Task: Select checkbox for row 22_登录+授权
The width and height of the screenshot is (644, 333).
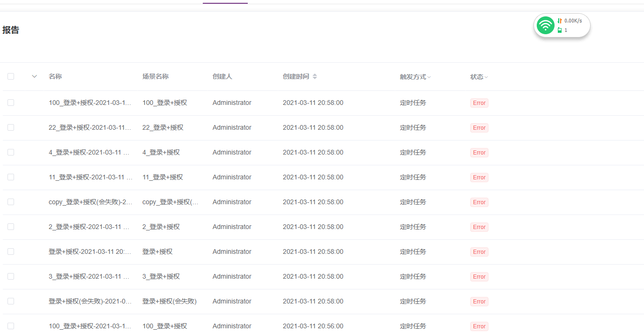Action: (11, 127)
